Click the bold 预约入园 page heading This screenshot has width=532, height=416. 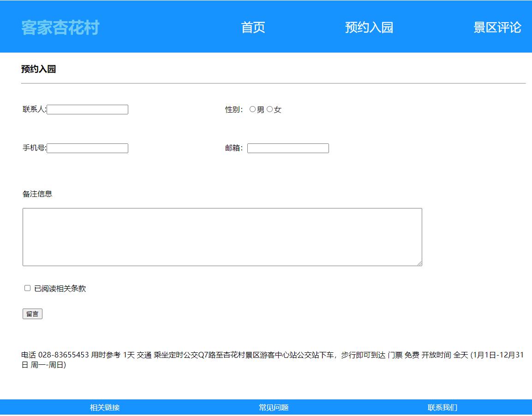[38, 70]
